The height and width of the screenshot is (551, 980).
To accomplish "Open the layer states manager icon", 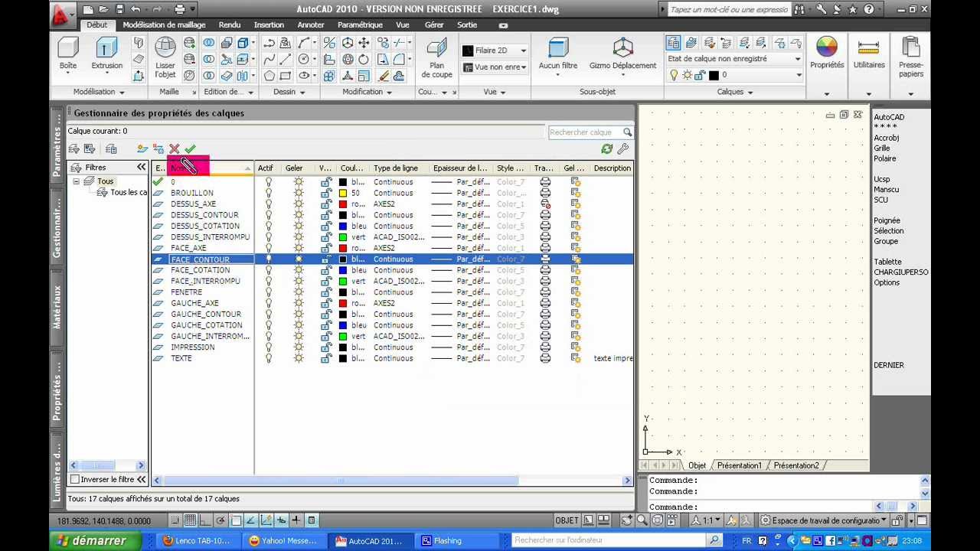I will [x=111, y=149].
